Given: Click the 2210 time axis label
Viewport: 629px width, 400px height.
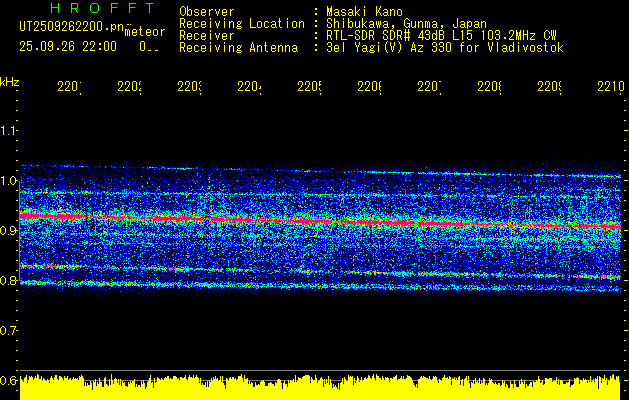Looking at the screenshot, I should pyautogui.click(x=611, y=87).
